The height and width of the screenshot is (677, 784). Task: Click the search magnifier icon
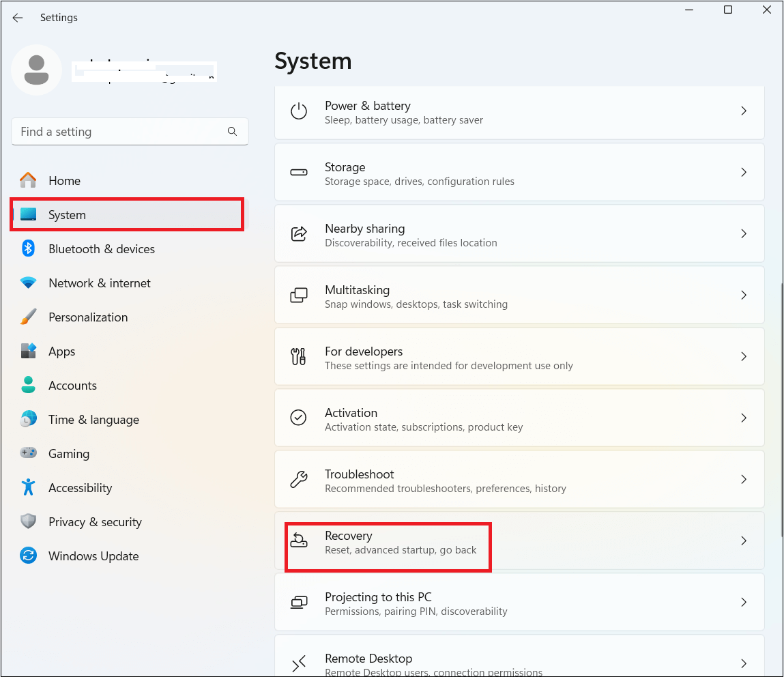[232, 132]
